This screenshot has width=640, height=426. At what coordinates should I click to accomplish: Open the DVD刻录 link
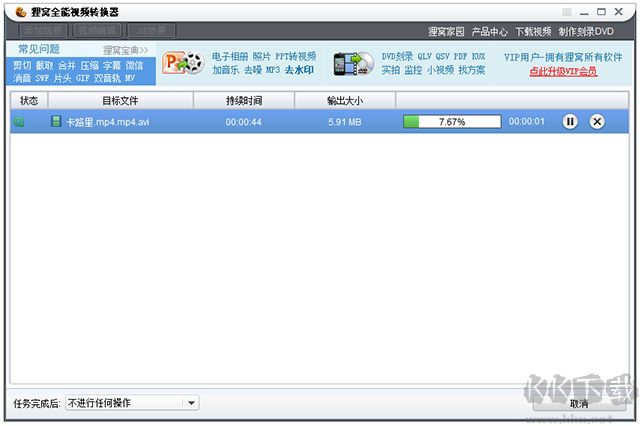pyautogui.click(x=397, y=57)
